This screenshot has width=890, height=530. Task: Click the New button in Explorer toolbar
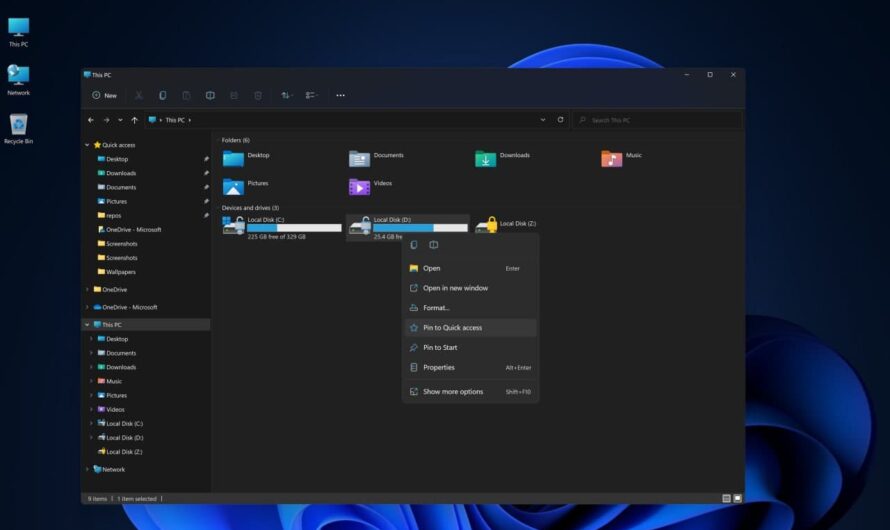pos(104,95)
